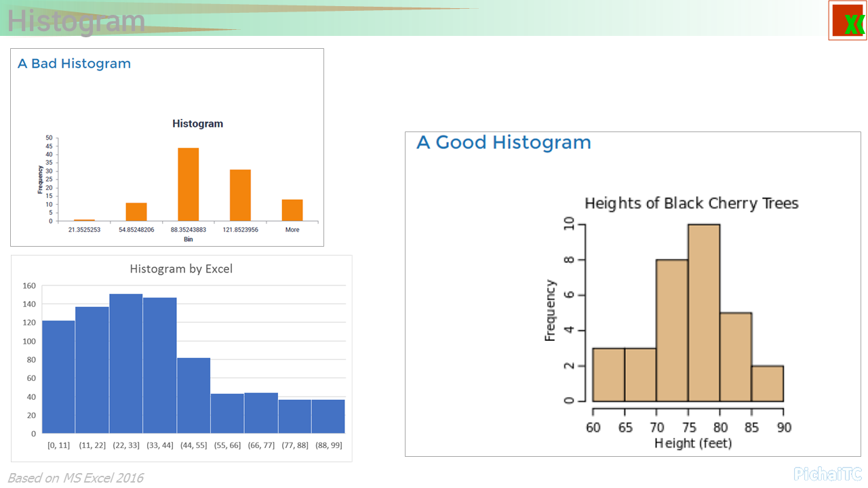Click the 'Based on MS Excel 2016' note
The height and width of the screenshot is (488, 868).
pyautogui.click(x=75, y=478)
